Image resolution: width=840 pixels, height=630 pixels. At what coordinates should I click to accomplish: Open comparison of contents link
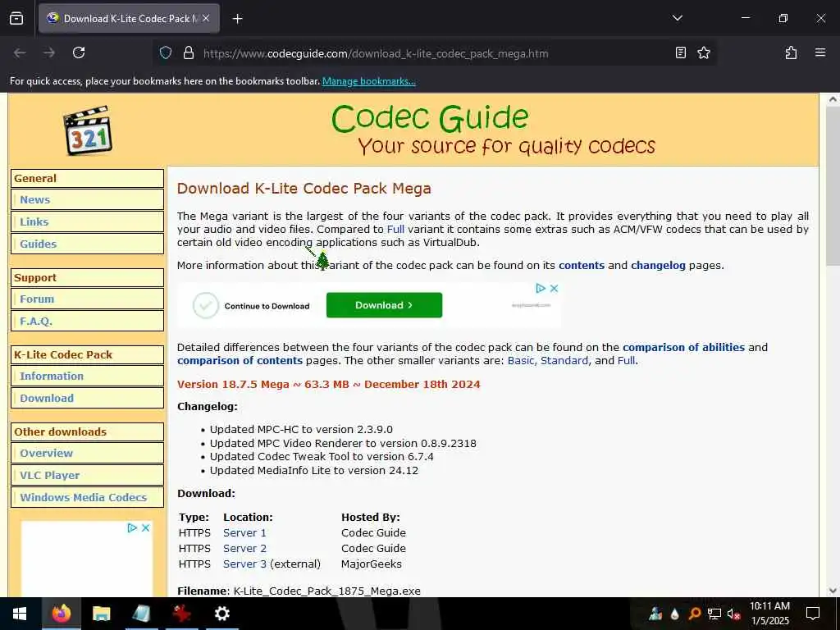(240, 361)
